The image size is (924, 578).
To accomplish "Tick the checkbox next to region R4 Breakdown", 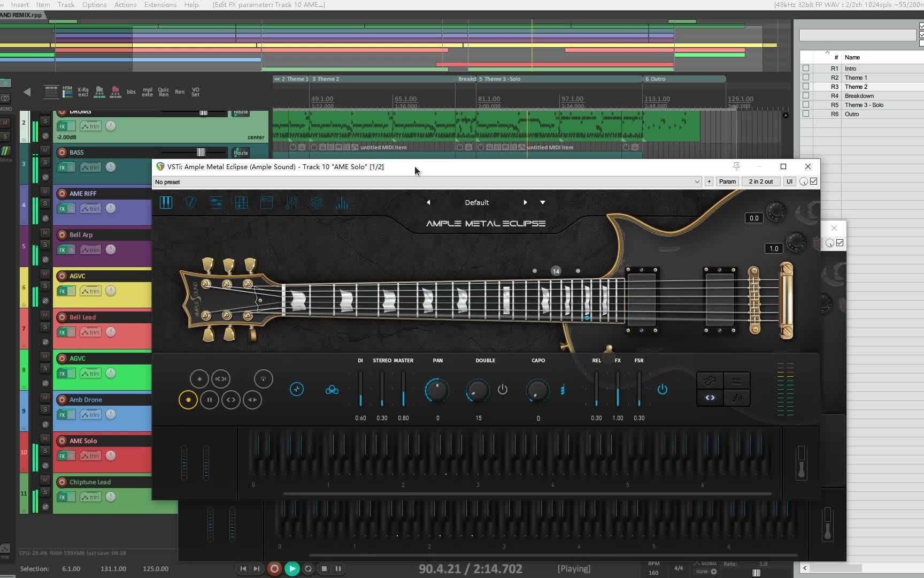I will pyautogui.click(x=806, y=96).
